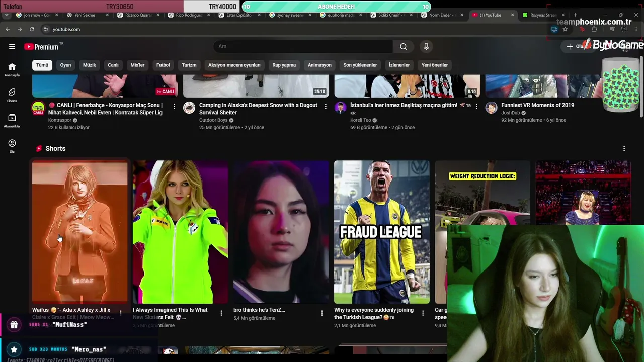
Task: Open Shorts from the left sidebar
Action: coord(12,95)
